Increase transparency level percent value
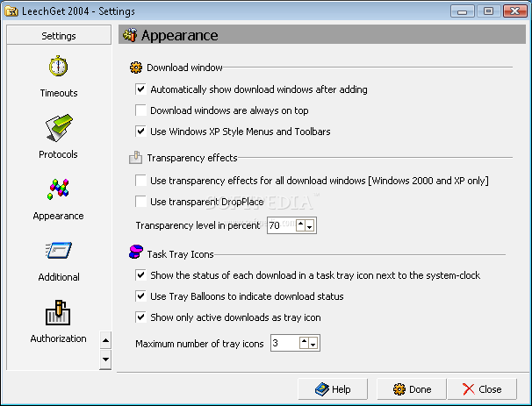Image resolution: width=532 pixels, height=406 pixels. click(300, 225)
